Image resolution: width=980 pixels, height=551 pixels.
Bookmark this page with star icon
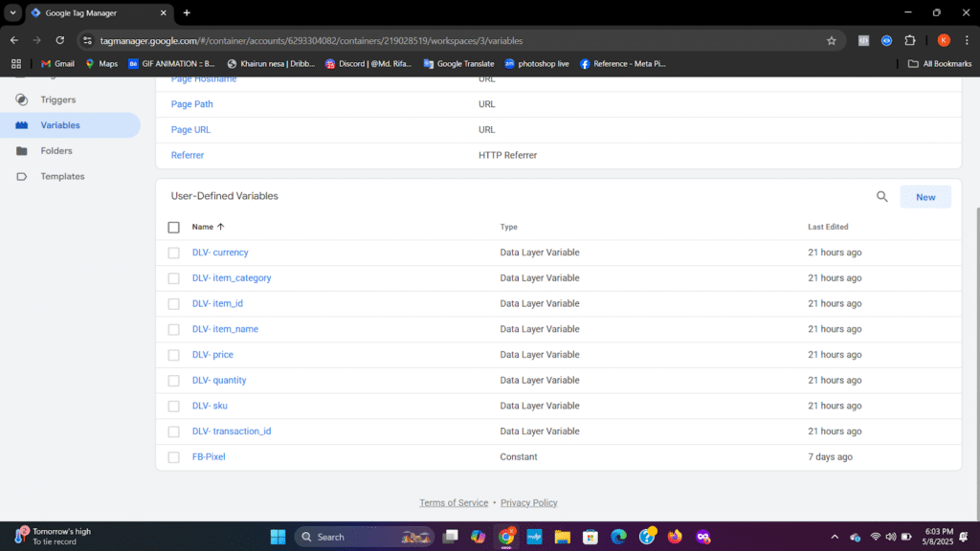pos(832,40)
